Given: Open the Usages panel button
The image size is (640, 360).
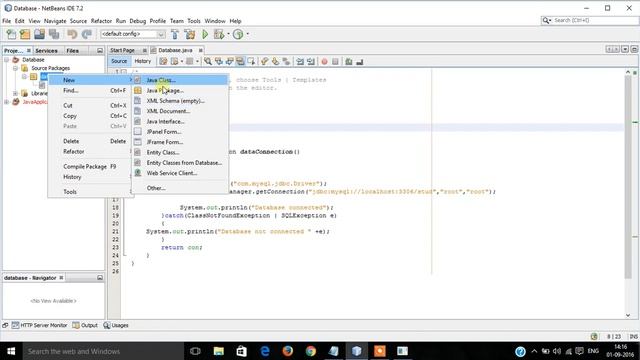Looking at the screenshot, I should coord(116,325).
